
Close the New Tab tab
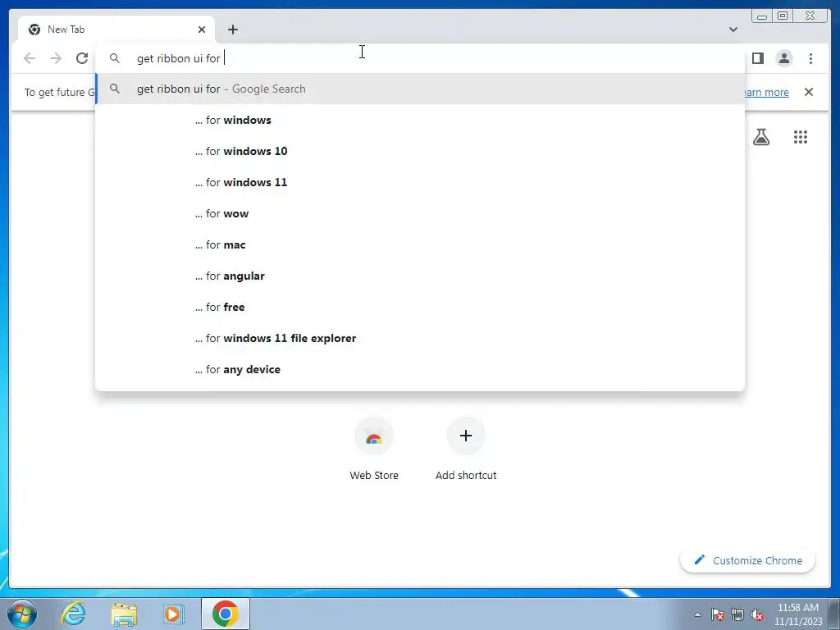tap(202, 30)
